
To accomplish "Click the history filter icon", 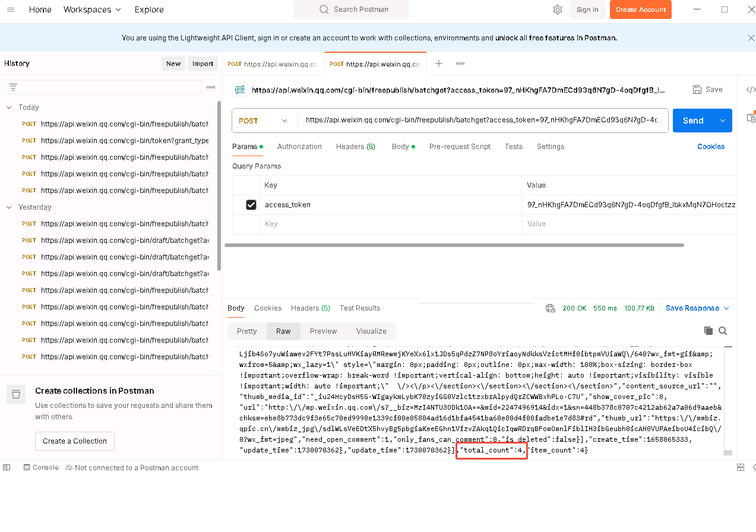I will click(13, 87).
